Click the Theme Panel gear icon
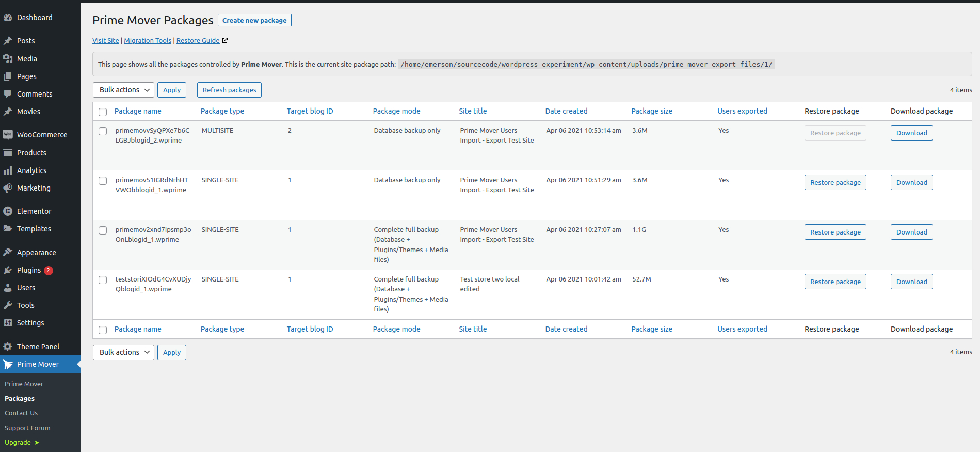This screenshot has height=452, width=980. click(8, 347)
